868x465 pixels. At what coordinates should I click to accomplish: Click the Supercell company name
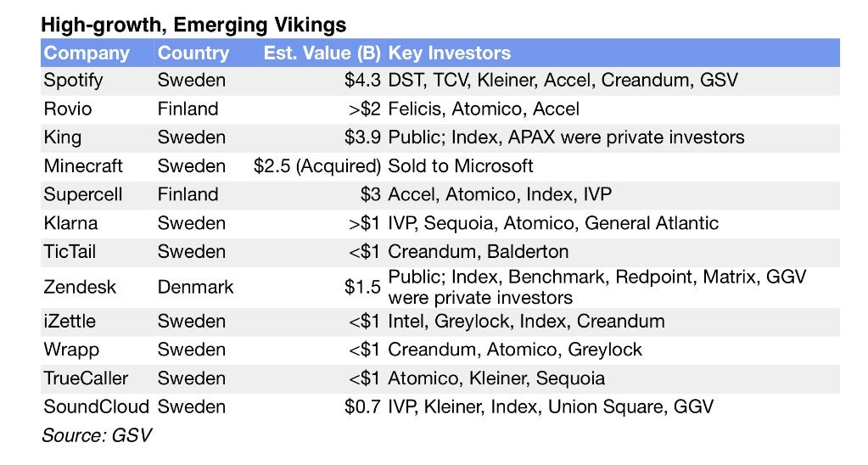click(83, 194)
